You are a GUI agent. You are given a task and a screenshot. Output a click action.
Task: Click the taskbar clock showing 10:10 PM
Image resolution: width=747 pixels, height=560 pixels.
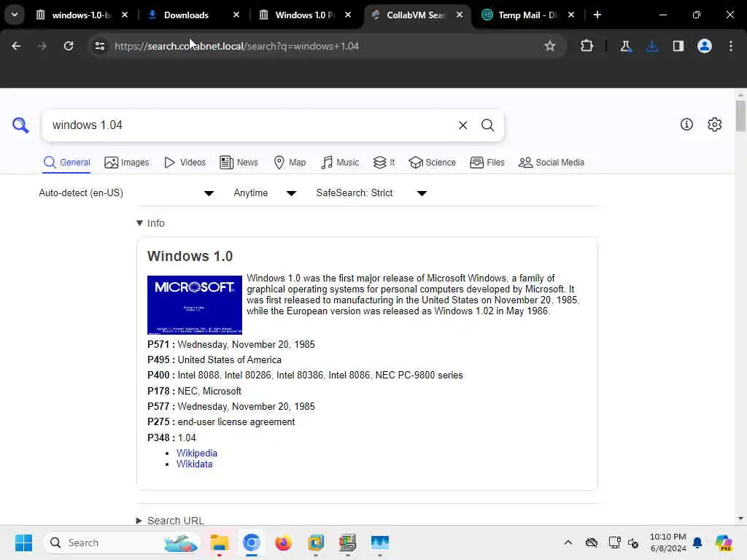tap(668, 542)
